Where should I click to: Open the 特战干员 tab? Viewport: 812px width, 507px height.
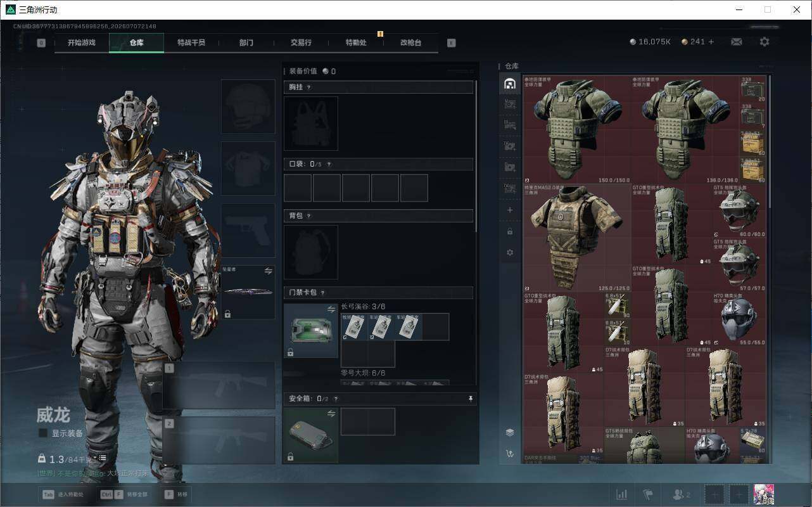point(191,42)
